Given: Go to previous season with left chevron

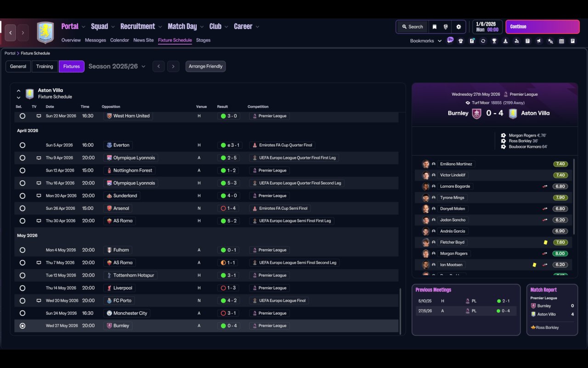Looking at the screenshot, I should point(158,66).
